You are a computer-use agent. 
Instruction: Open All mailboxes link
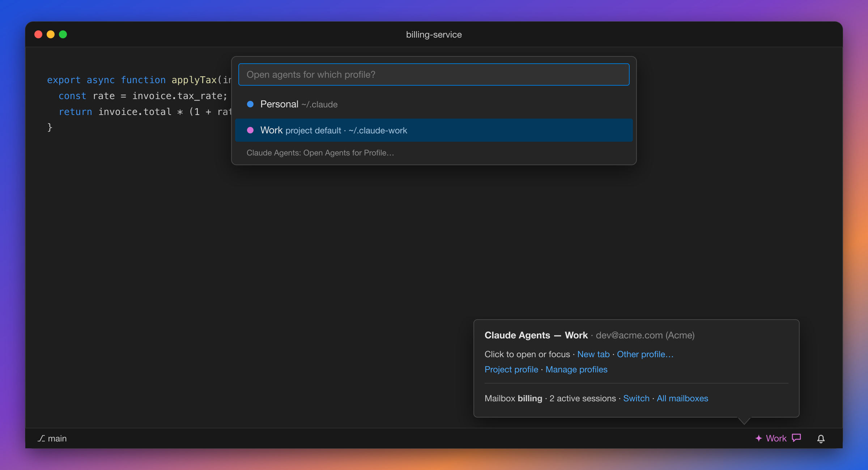pyautogui.click(x=682, y=398)
